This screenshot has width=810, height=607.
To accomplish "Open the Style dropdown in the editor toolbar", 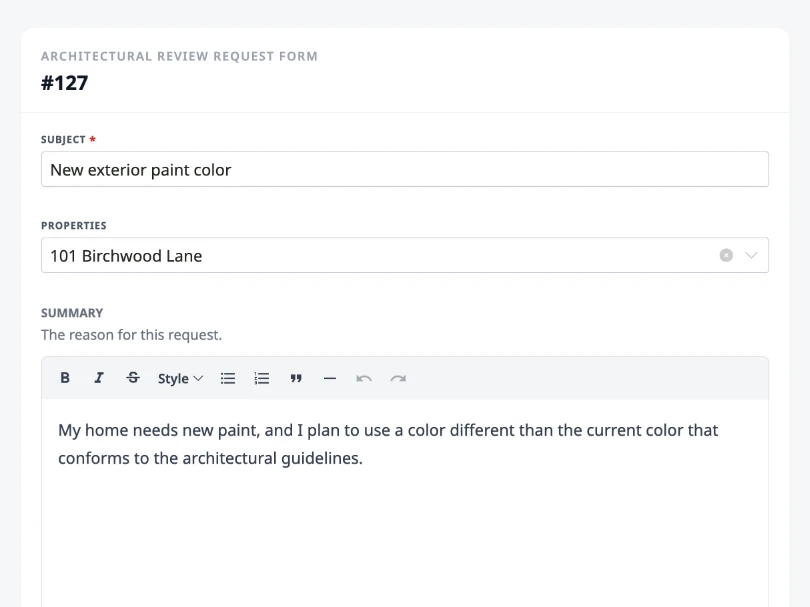I will click(179, 378).
